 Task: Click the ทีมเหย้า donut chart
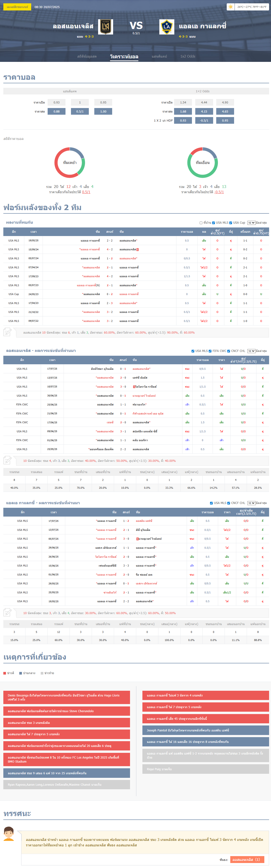[x=70, y=163]
